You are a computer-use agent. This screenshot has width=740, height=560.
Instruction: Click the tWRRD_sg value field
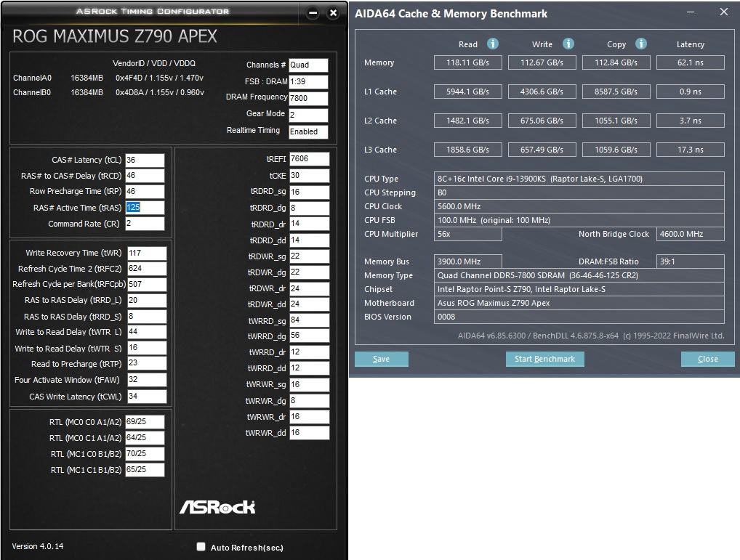309,320
